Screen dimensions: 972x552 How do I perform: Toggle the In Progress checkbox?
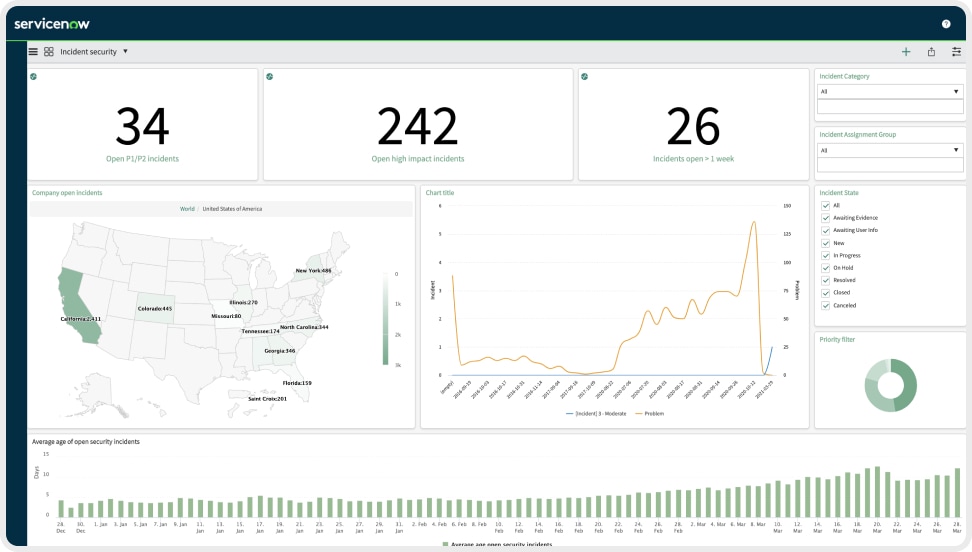pyautogui.click(x=826, y=256)
